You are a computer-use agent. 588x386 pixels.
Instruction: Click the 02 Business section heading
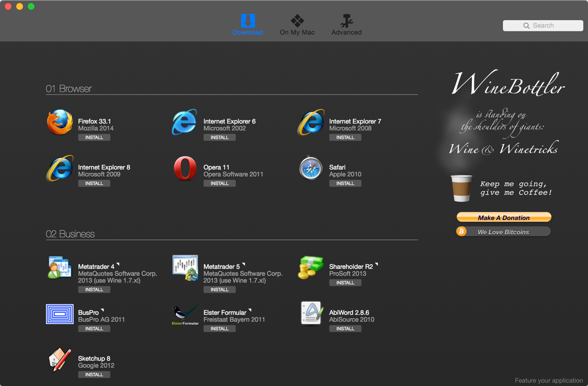point(70,234)
